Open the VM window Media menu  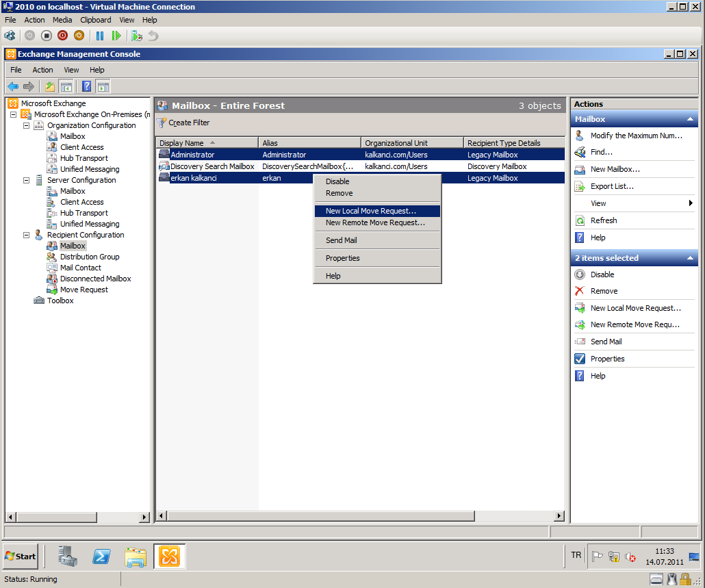pos(62,20)
